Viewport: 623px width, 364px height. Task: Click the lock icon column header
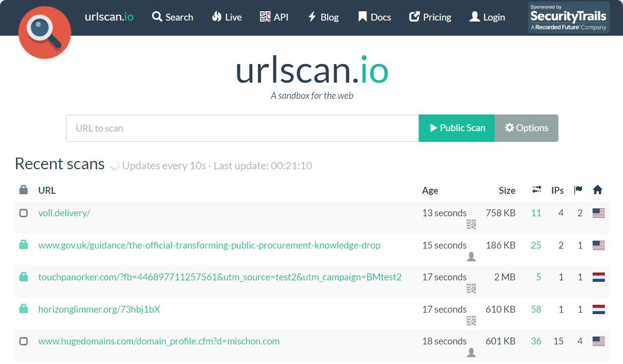pyautogui.click(x=24, y=190)
